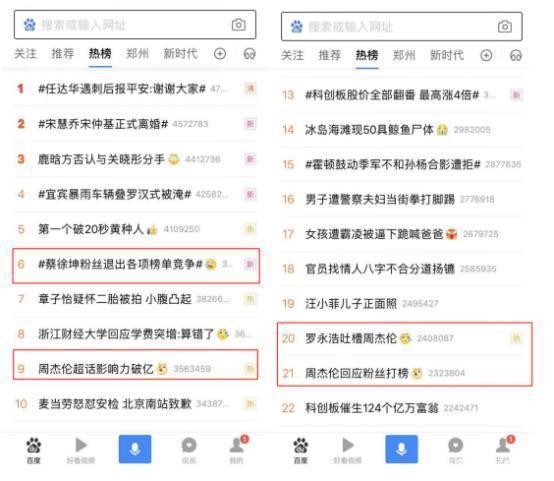Tap the chat bubble icon in right bottom bar
Image resolution: width=554 pixels, height=481 pixels.
pyautogui.click(x=455, y=450)
